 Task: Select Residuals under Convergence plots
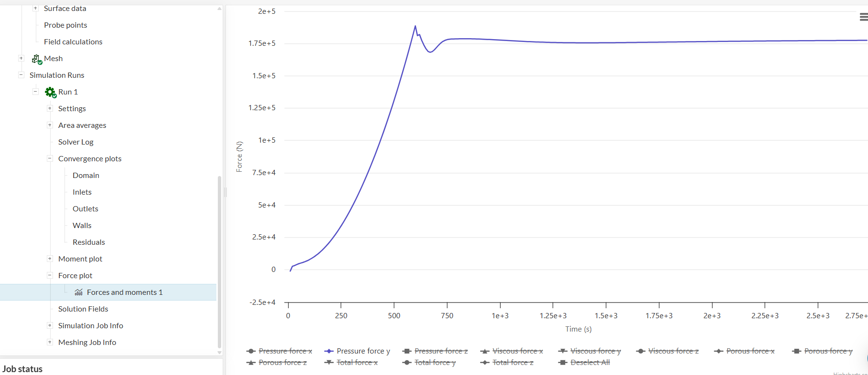[x=89, y=242]
